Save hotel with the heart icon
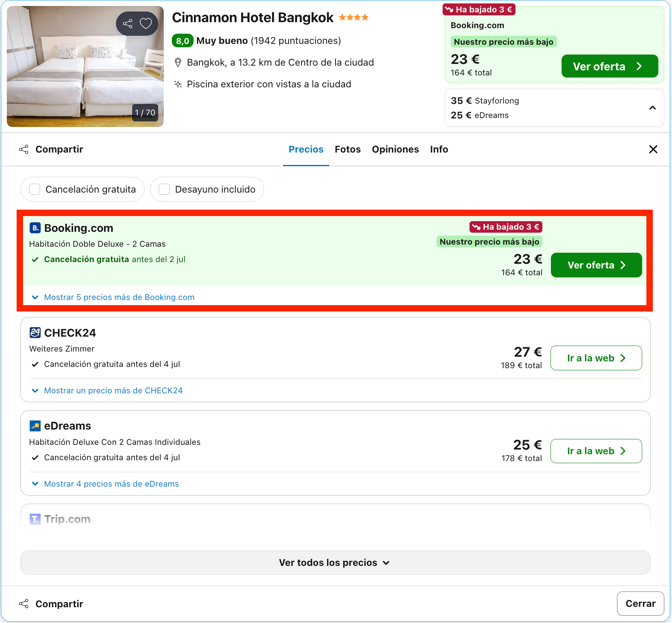Image resolution: width=672 pixels, height=623 pixels. pos(146,23)
